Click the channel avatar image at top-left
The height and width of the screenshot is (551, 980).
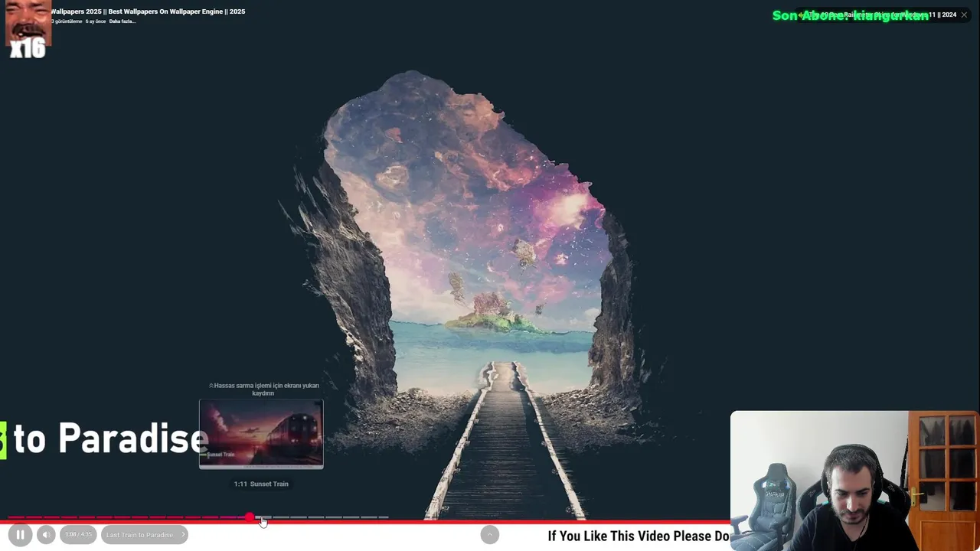[28, 23]
